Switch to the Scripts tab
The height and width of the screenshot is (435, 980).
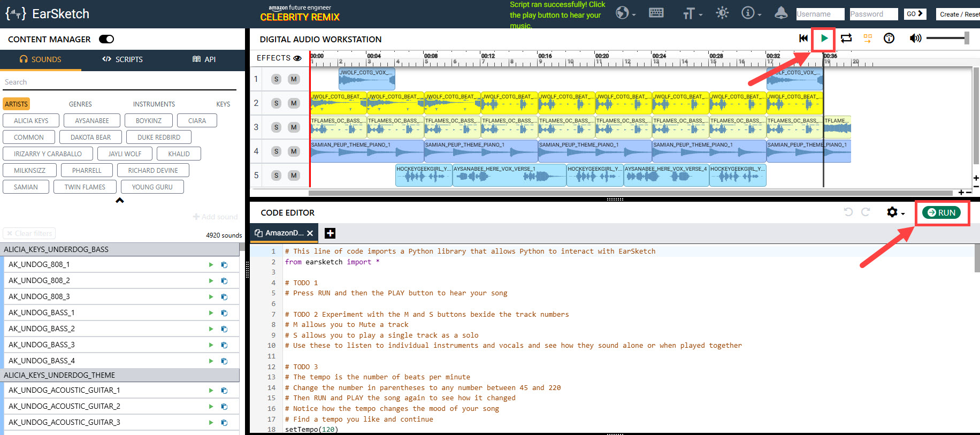(122, 59)
